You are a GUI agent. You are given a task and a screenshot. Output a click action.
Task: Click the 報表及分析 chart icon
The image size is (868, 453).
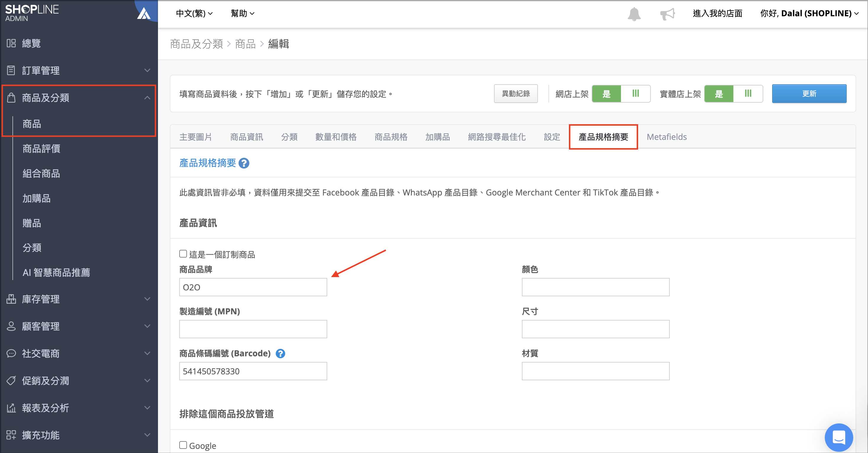pyautogui.click(x=11, y=408)
